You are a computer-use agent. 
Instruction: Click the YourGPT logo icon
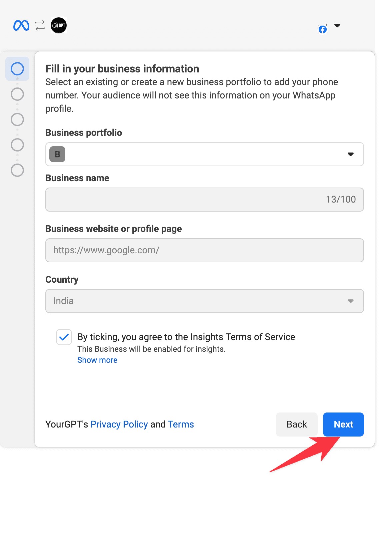click(58, 25)
